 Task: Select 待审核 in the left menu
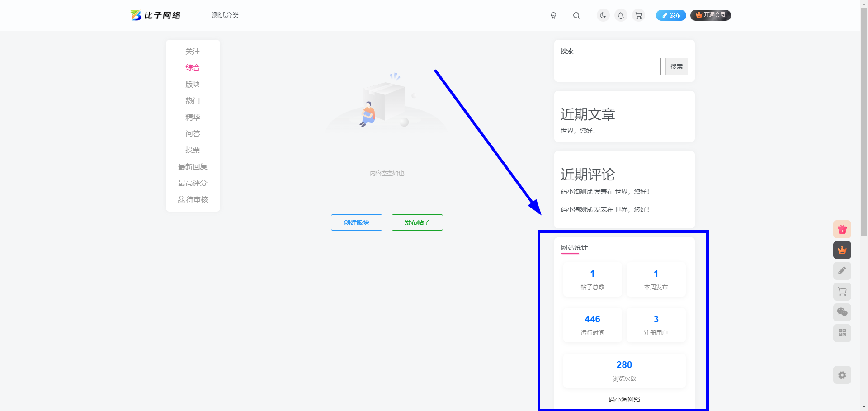tap(193, 199)
